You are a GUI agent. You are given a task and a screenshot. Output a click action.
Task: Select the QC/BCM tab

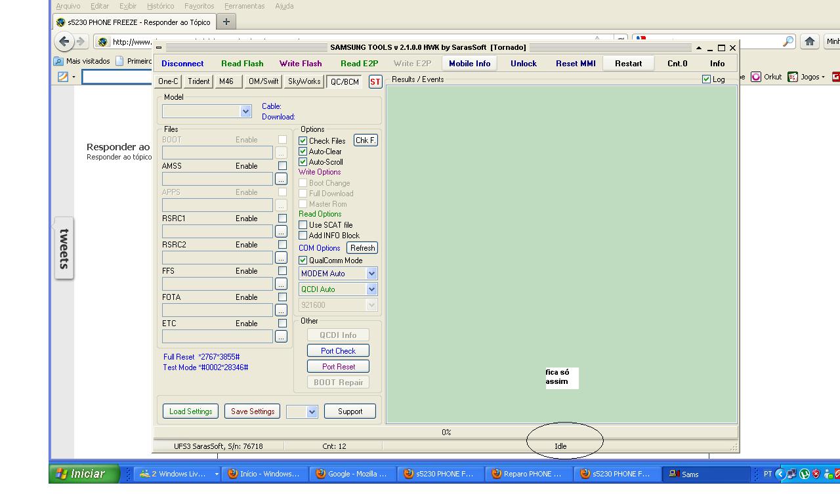[345, 82]
